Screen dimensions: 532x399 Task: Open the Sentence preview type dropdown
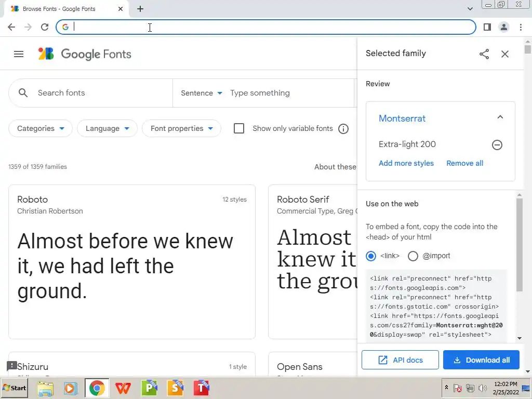point(201,93)
